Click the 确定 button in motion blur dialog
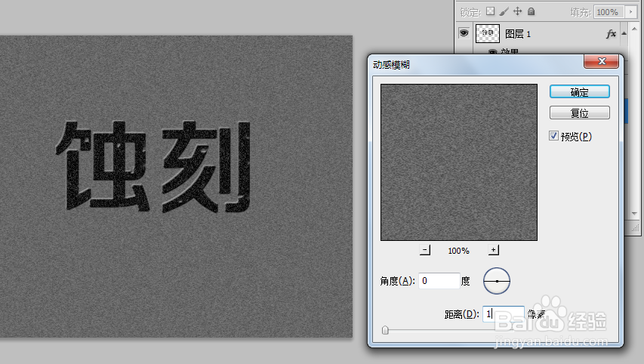 click(580, 91)
